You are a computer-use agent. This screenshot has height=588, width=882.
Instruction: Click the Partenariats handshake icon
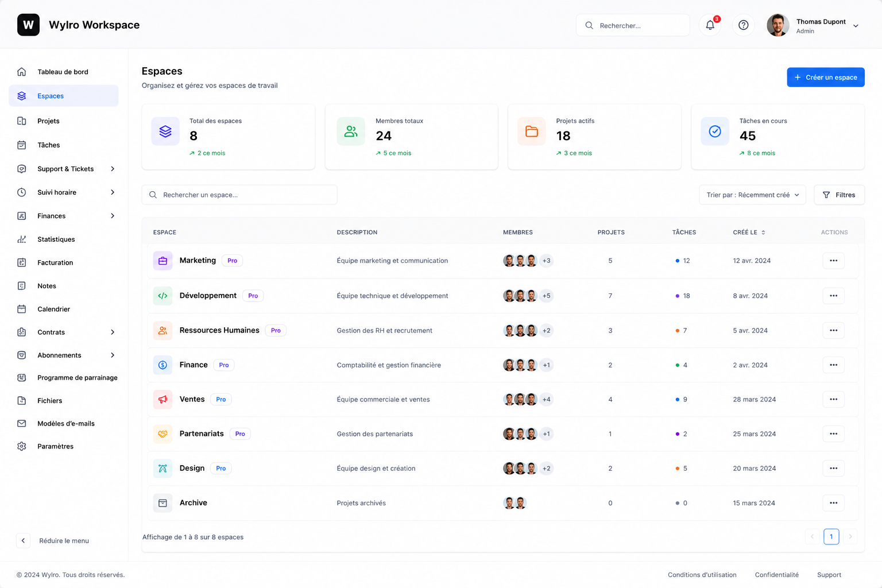pos(163,434)
